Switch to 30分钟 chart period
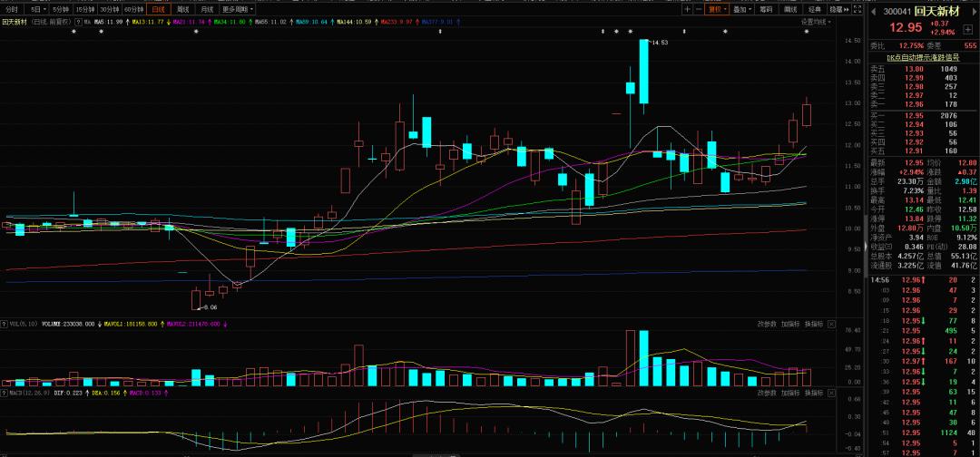Image resolution: width=980 pixels, height=457 pixels. (x=109, y=9)
